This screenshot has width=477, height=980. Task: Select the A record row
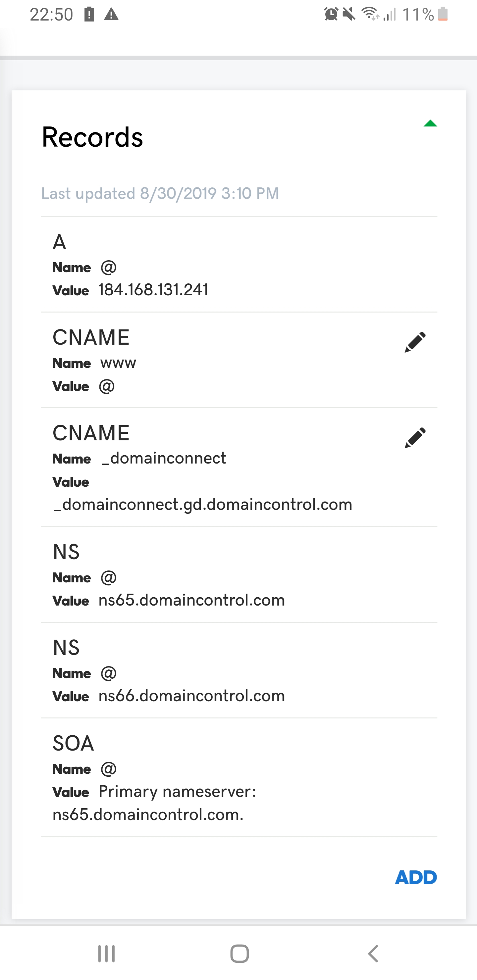(x=239, y=265)
